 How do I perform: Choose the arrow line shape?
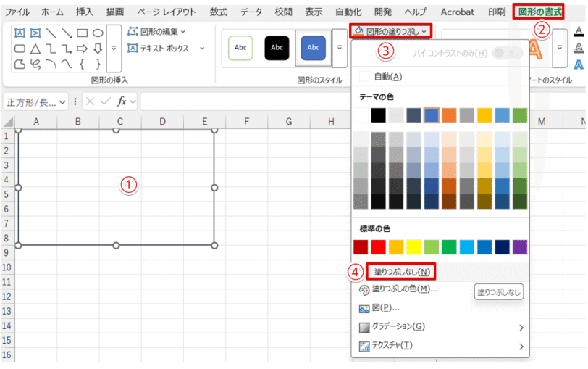(67, 33)
